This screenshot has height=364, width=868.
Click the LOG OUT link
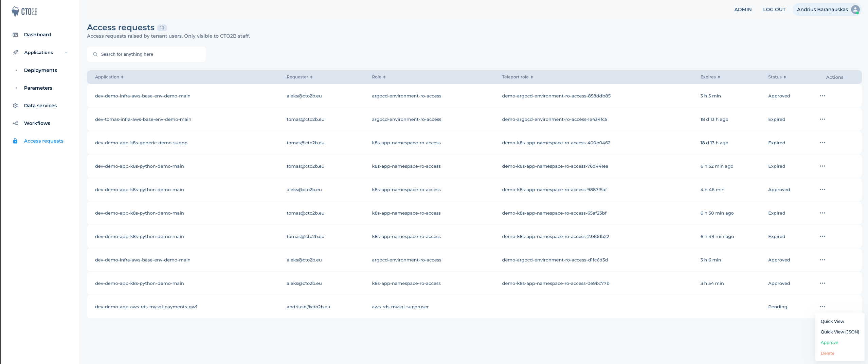click(x=774, y=9)
